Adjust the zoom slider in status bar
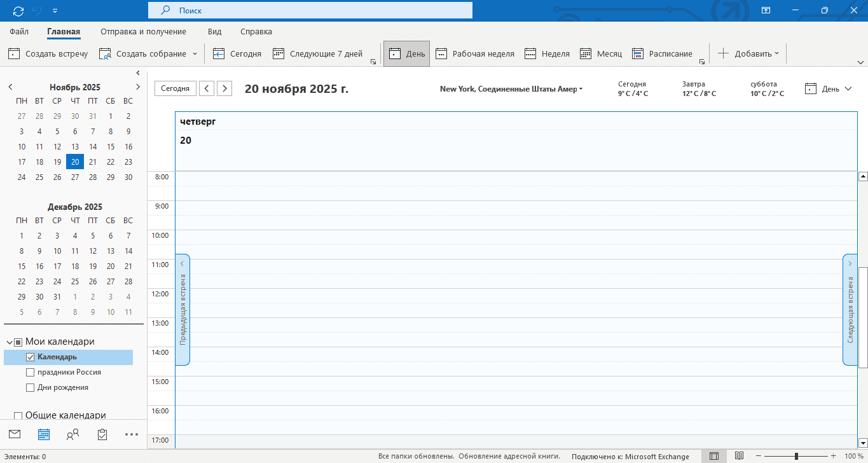Viewport: 868px width, 463px height. click(796, 456)
